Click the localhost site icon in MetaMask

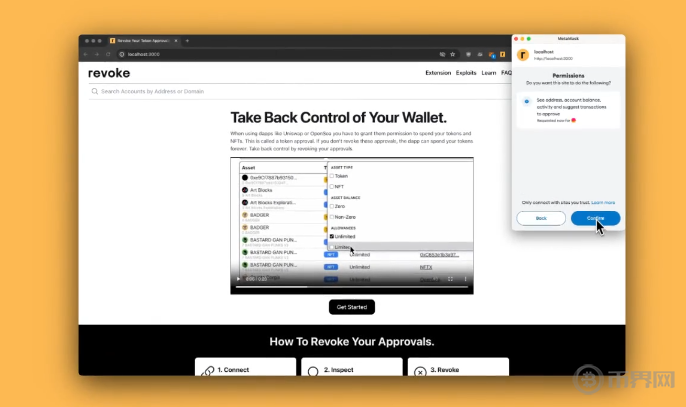(523, 55)
